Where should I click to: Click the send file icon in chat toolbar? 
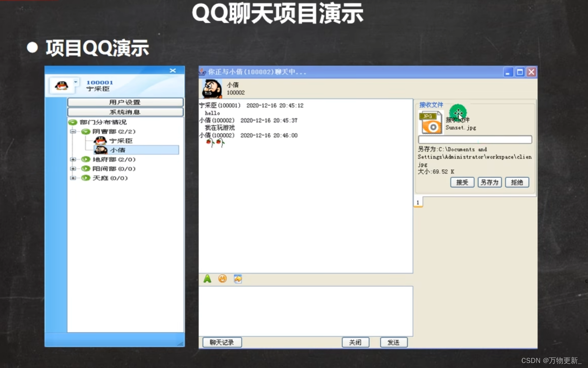[238, 279]
